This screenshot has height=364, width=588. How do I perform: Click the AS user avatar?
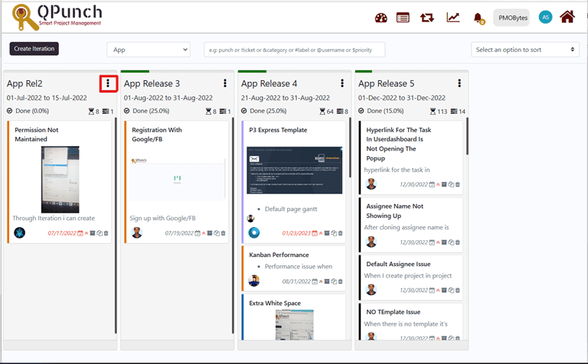coord(545,17)
